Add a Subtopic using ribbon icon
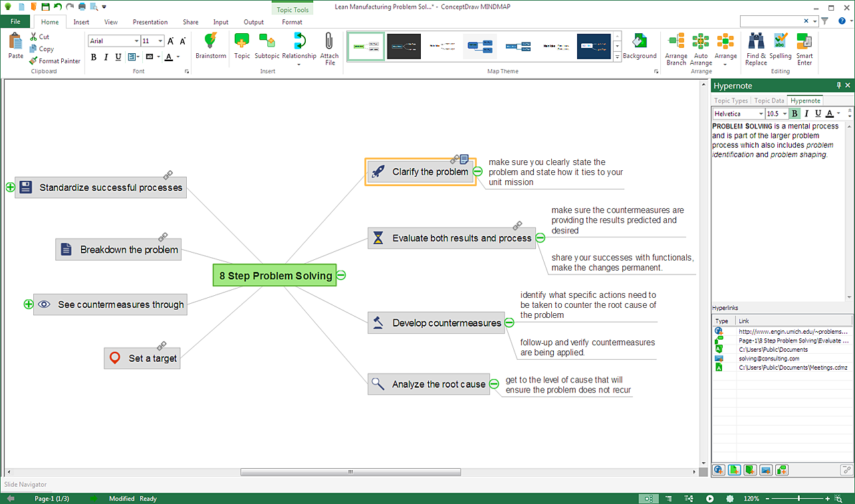 point(267,42)
